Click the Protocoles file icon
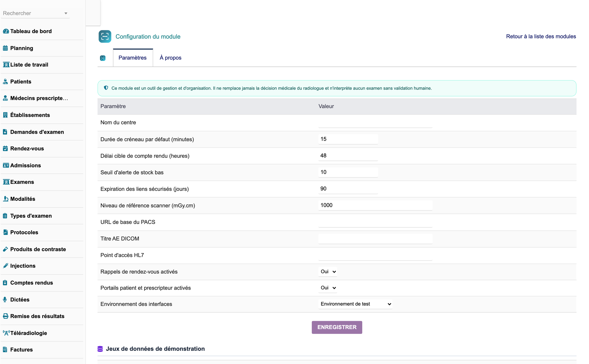The width and height of the screenshot is (589, 364). tap(5, 232)
